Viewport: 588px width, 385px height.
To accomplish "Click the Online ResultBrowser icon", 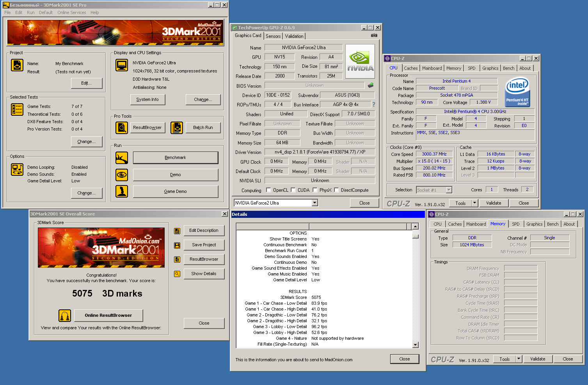I will [65, 315].
